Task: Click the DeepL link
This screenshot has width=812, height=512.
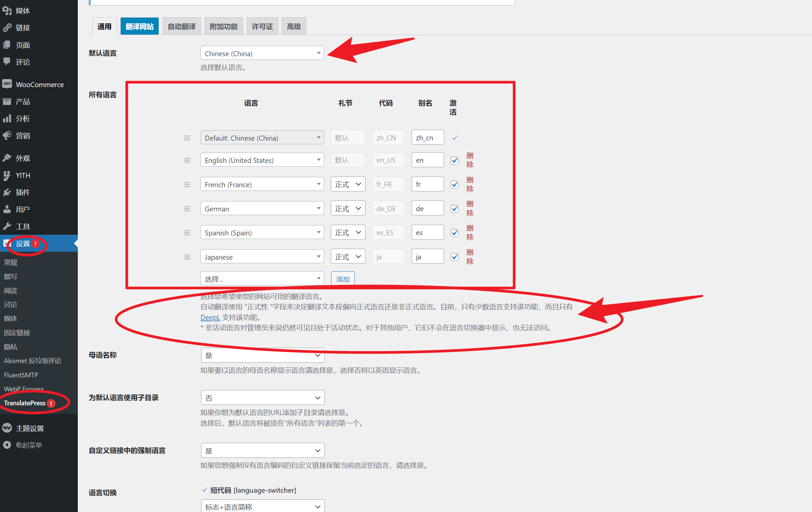Action: (x=210, y=317)
